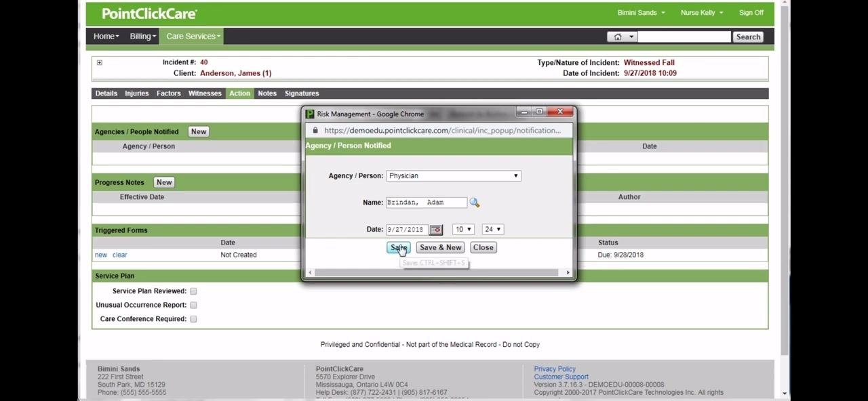Open the Billing menu dropdown

[x=142, y=37]
